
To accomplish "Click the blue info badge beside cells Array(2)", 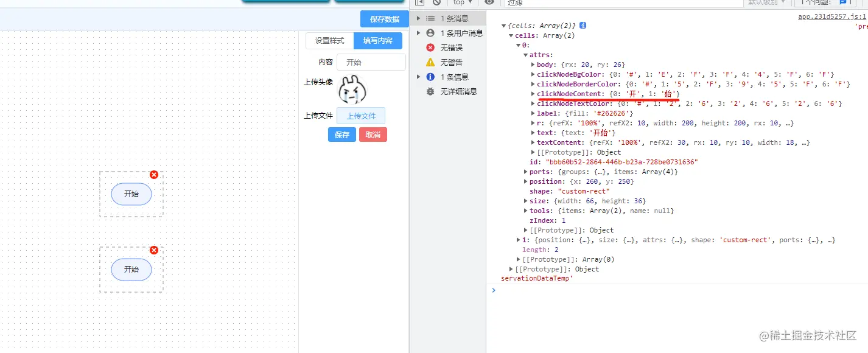I will 583,26.
